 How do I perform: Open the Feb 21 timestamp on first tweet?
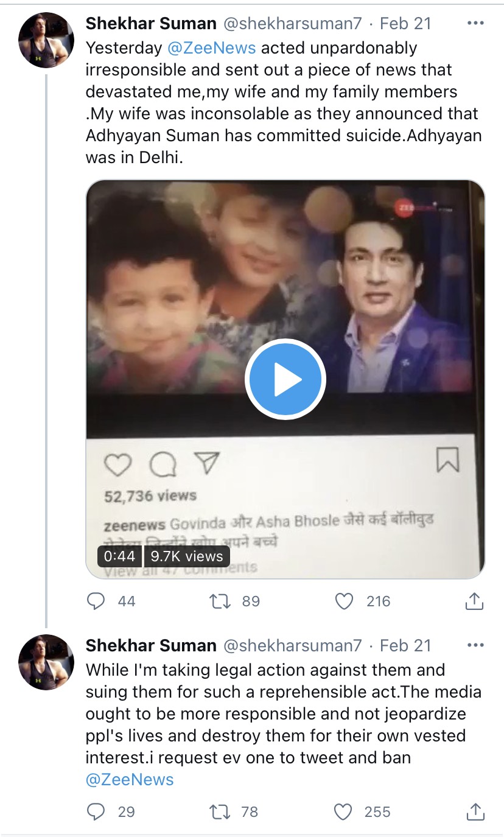[x=405, y=23]
